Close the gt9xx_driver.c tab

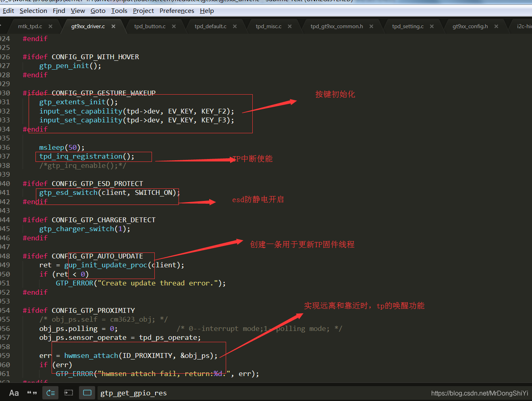click(x=113, y=26)
